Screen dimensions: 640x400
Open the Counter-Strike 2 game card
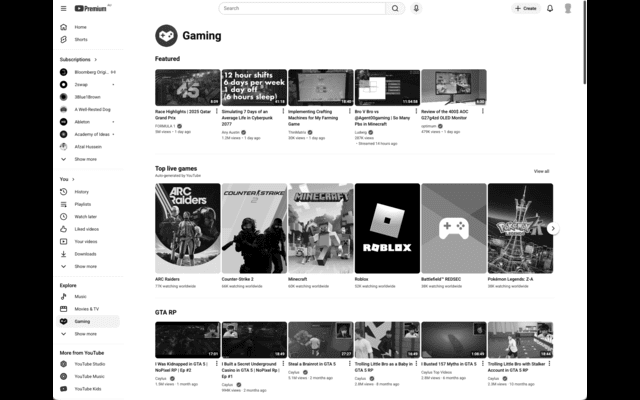254,228
